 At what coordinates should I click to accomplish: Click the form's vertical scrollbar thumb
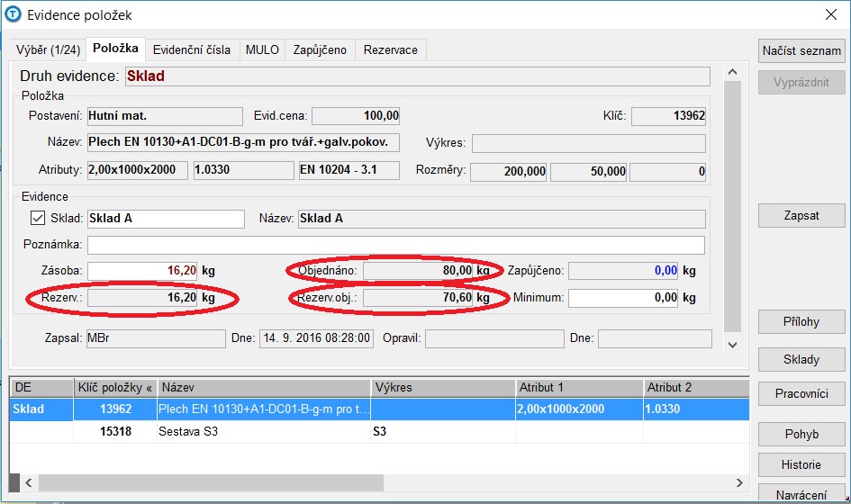coord(733,206)
